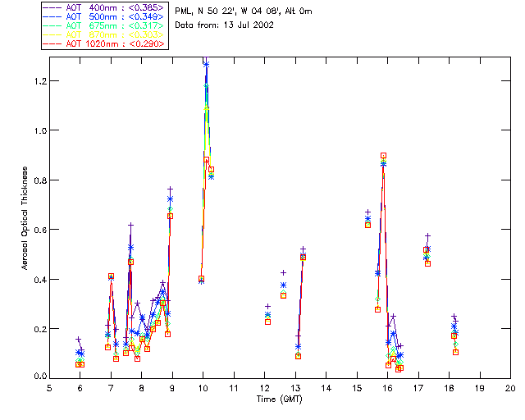Click the 15 tick label on time axis

tap(357, 388)
